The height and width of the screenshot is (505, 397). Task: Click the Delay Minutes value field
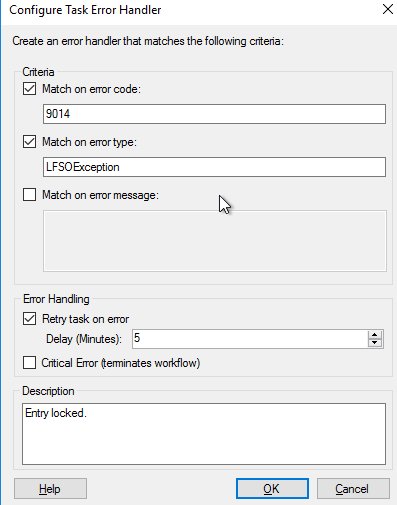pyautogui.click(x=250, y=339)
